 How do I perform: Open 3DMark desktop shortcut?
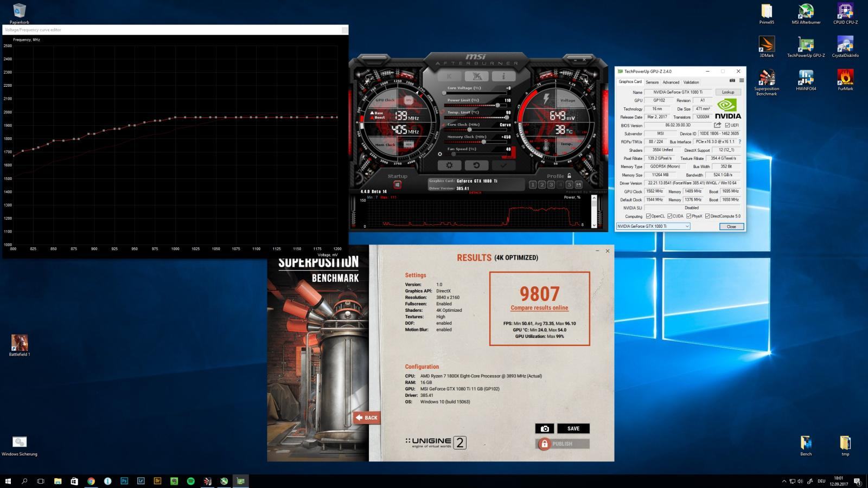point(767,47)
